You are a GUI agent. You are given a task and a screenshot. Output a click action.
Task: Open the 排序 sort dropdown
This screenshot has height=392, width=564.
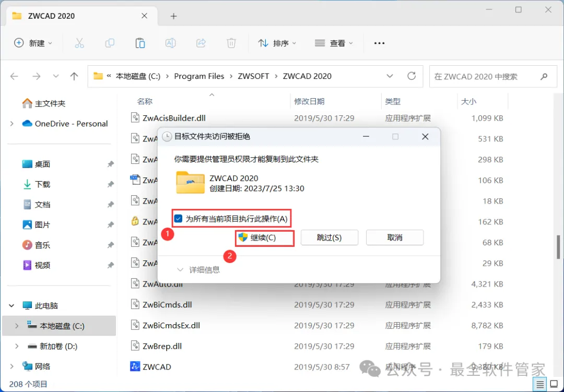pyautogui.click(x=277, y=43)
